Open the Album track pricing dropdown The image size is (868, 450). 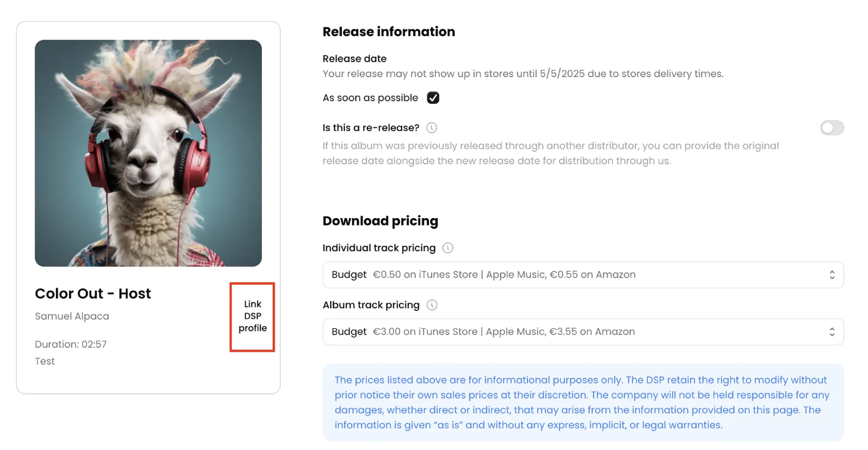583,332
